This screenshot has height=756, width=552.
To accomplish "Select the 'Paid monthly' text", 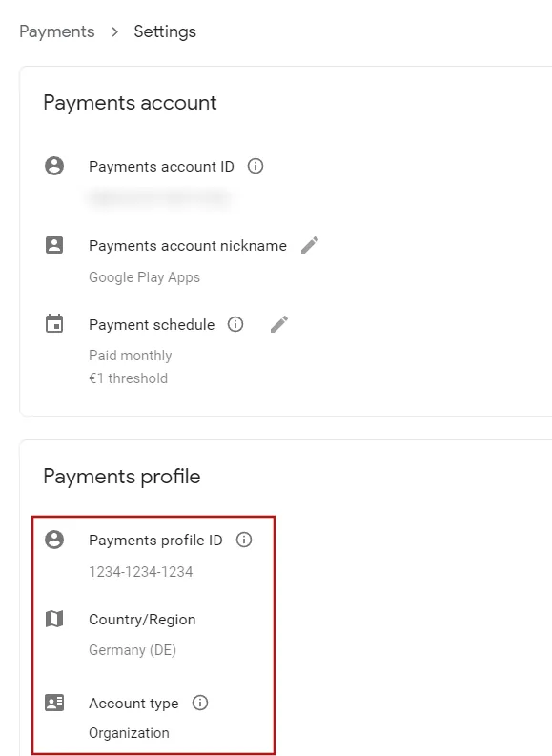I will (x=131, y=356).
